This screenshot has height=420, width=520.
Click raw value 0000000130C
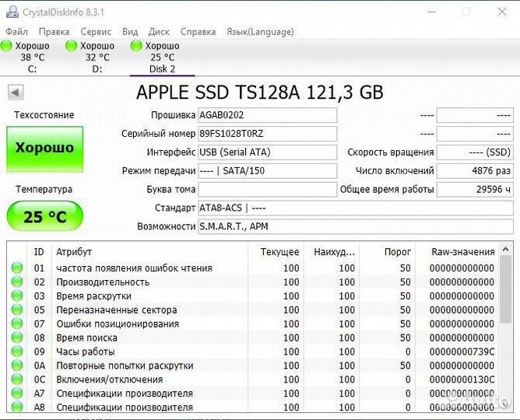pyautogui.click(x=462, y=380)
